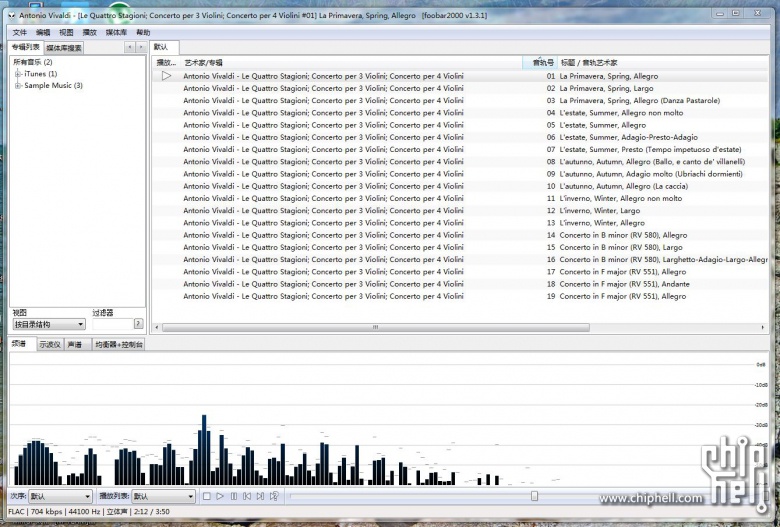Select track 16 Larghetto-Adagio-Largo-Allegro

pos(461,259)
